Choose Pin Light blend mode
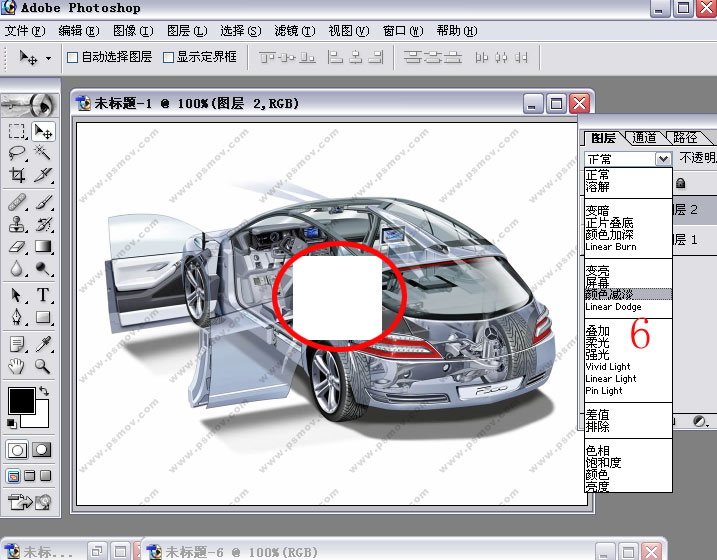 coord(604,391)
